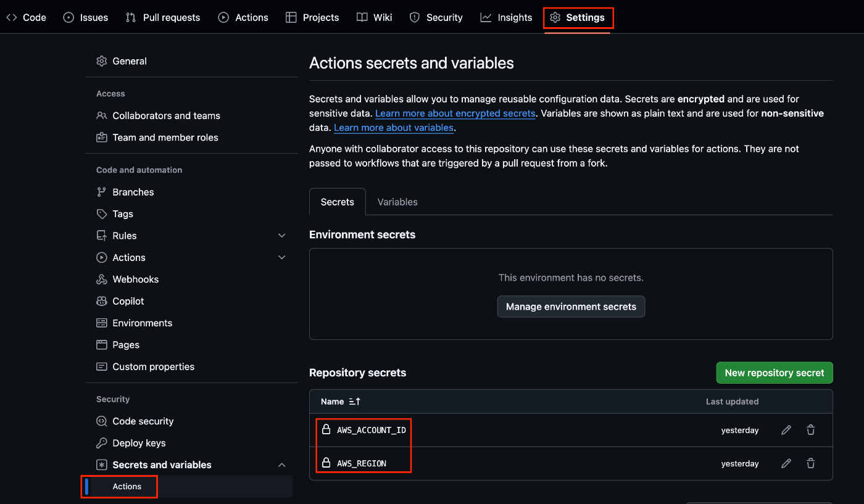This screenshot has height=504, width=864.
Task: Switch to the Projects tab
Action: tap(312, 17)
